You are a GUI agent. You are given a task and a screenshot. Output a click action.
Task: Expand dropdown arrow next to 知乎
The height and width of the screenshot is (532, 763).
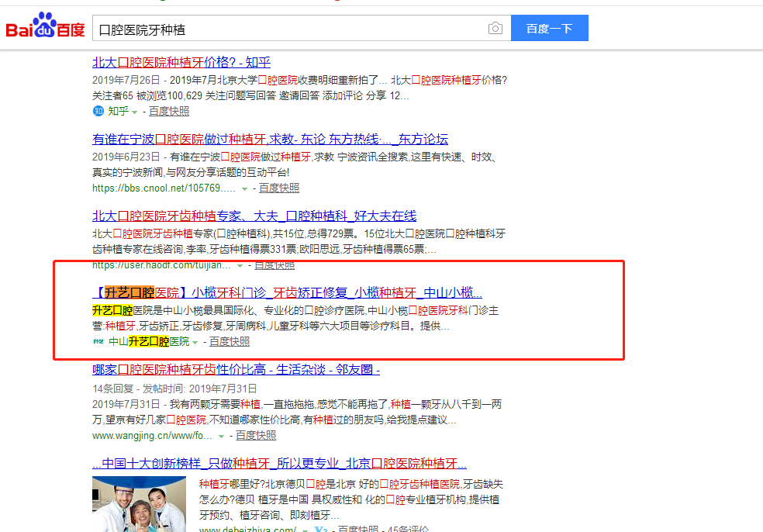pyautogui.click(x=134, y=112)
